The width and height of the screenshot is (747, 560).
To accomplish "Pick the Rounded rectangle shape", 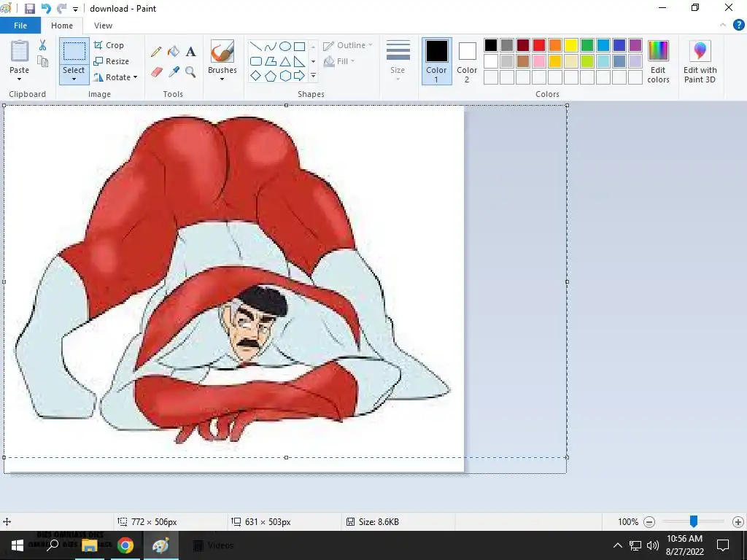I will point(256,61).
